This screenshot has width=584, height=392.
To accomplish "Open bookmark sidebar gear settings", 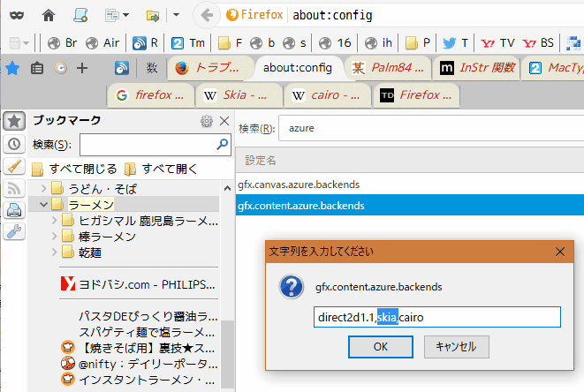I will tap(207, 121).
